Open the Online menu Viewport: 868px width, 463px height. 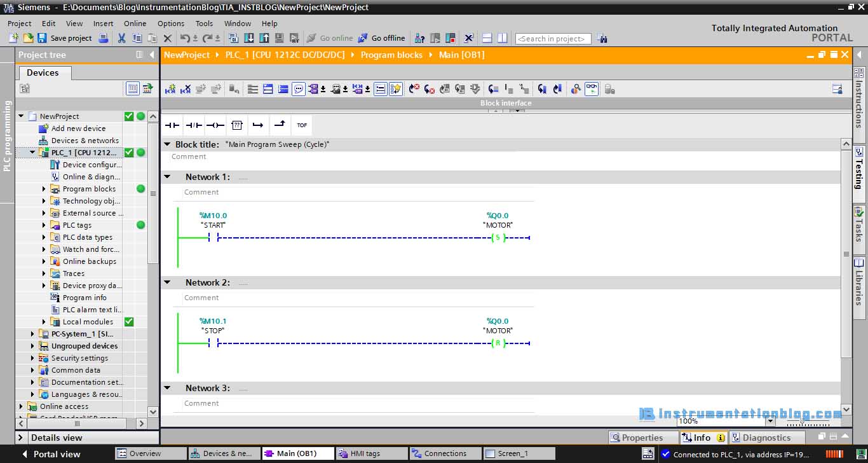click(135, 24)
